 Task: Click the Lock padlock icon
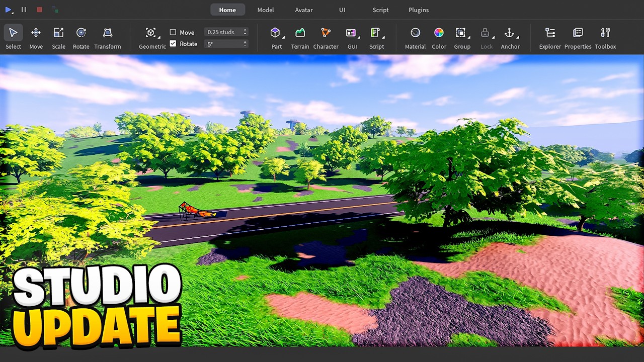click(x=485, y=33)
